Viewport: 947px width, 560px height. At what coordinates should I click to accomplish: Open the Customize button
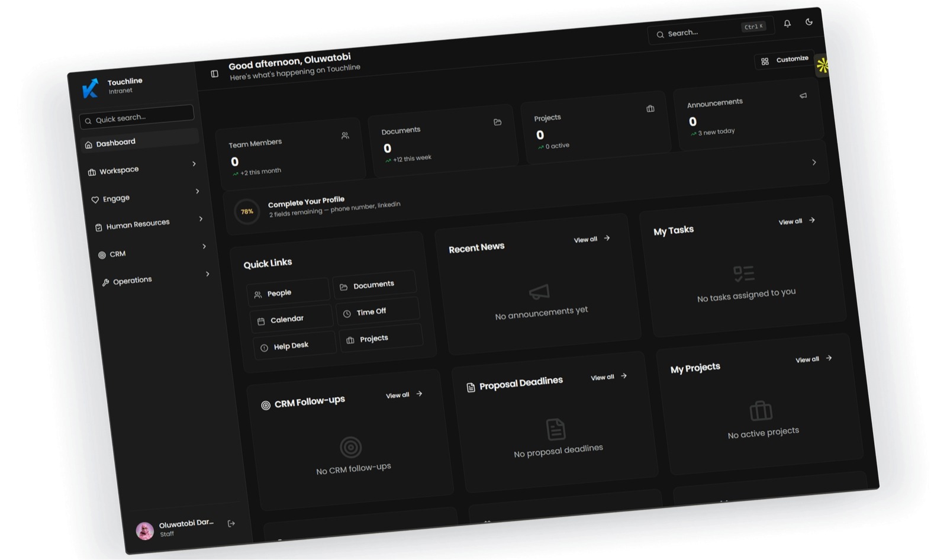point(785,60)
